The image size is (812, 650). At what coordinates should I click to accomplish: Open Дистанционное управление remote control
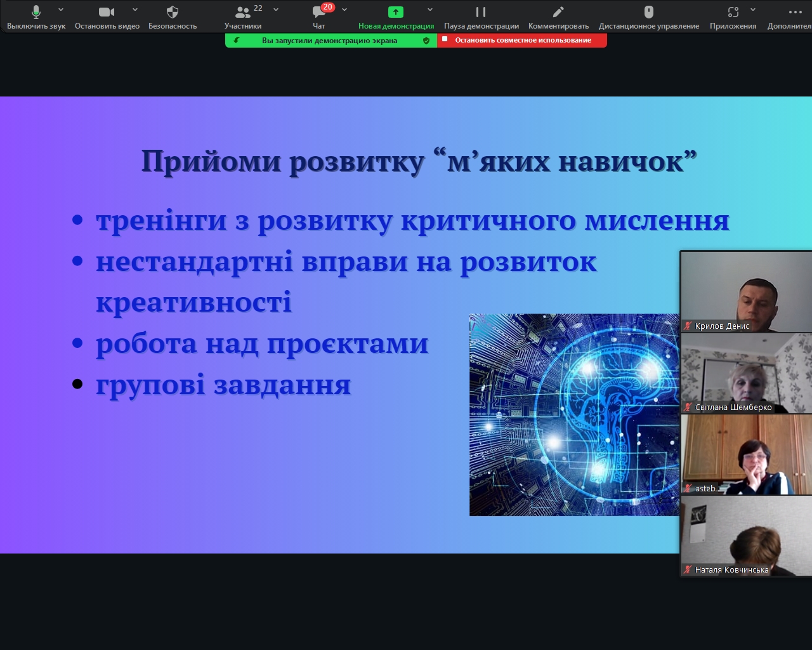click(649, 17)
